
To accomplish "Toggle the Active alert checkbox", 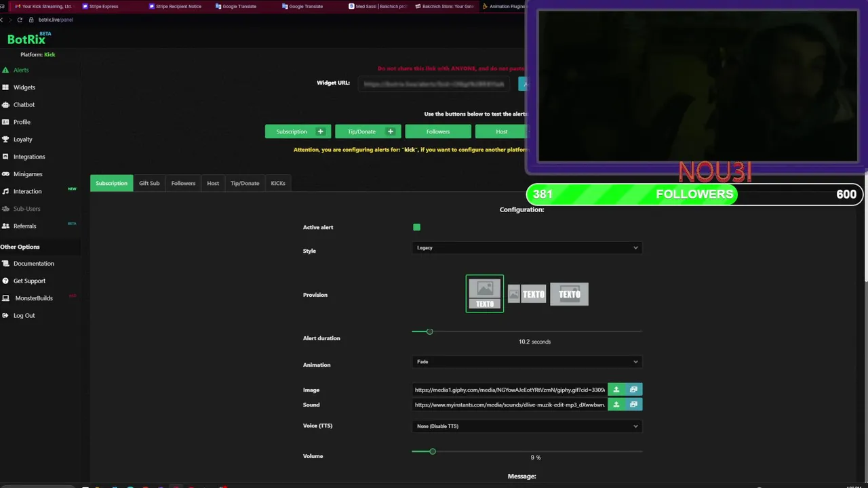I will (416, 227).
